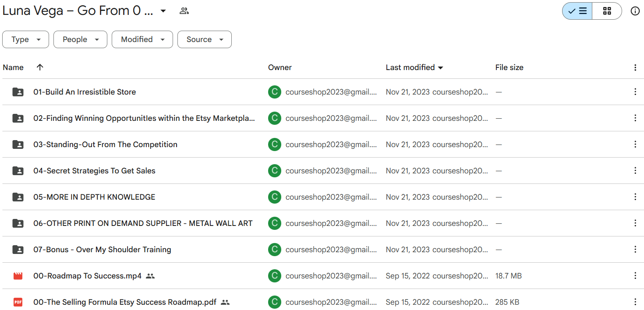
Task: Switch to grid layout view
Action: point(607,11)
